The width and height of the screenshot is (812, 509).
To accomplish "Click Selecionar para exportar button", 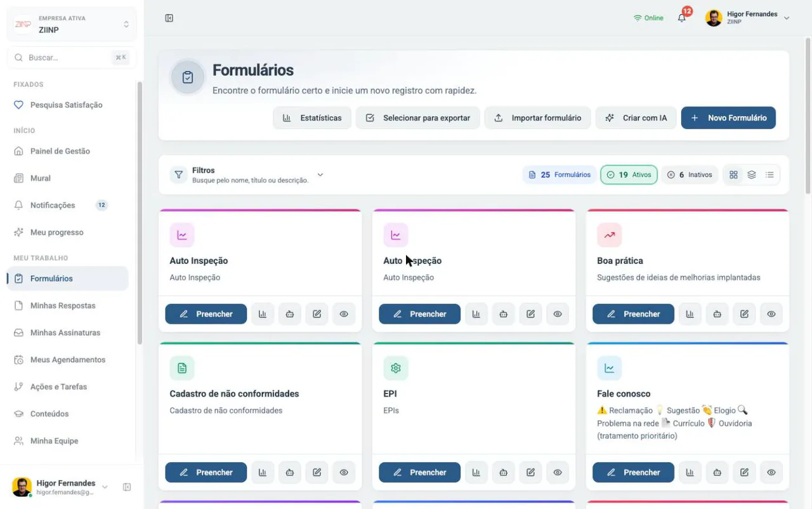I will pyautogui.click(x=417, y=117).
